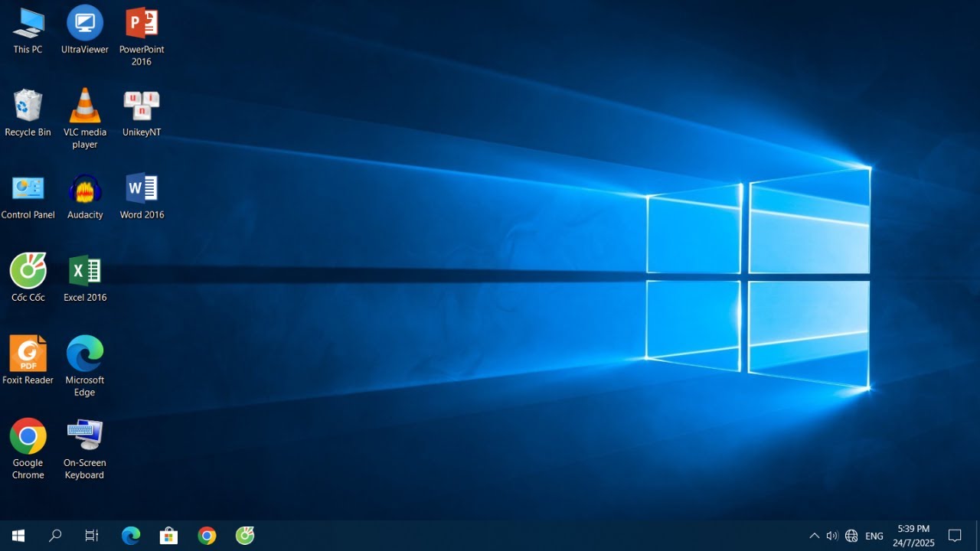Screen dimensions: 980x551
Task: Select the This PC desktop icon
Action: pos(28,31)
